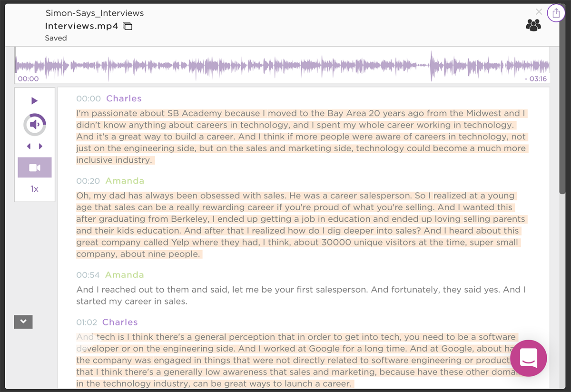Viewport: 571px width, 392px height.
Task: Open sharing options with the export icon
Action: [556, 13]
